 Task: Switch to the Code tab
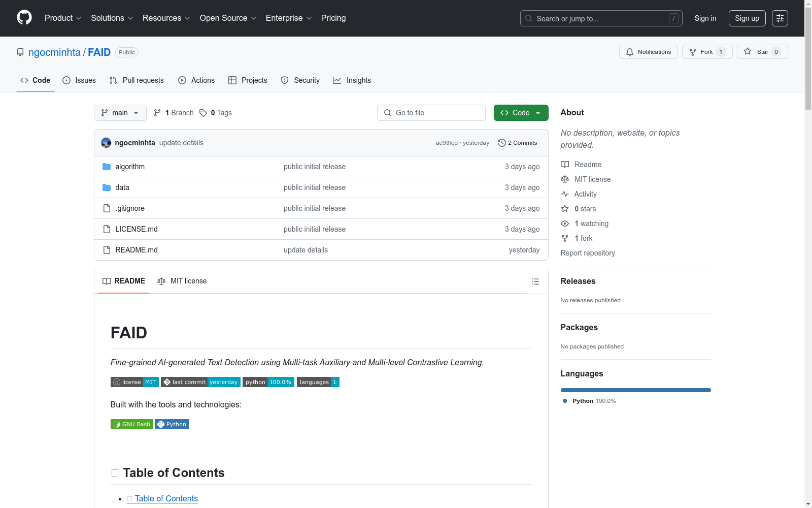[x=36, y=80]
